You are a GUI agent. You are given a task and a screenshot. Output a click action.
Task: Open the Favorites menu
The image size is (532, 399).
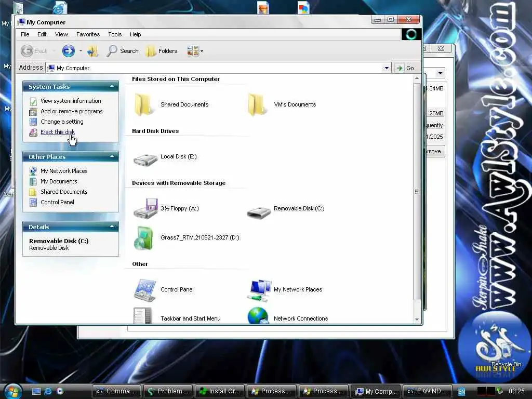pos(88,34)
